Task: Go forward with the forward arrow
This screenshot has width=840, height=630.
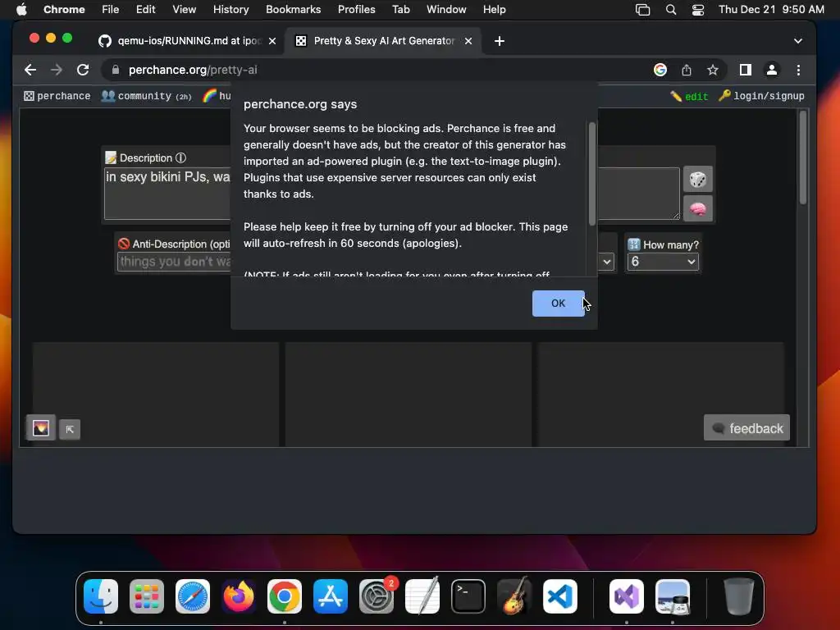Action: coord(57,70)
